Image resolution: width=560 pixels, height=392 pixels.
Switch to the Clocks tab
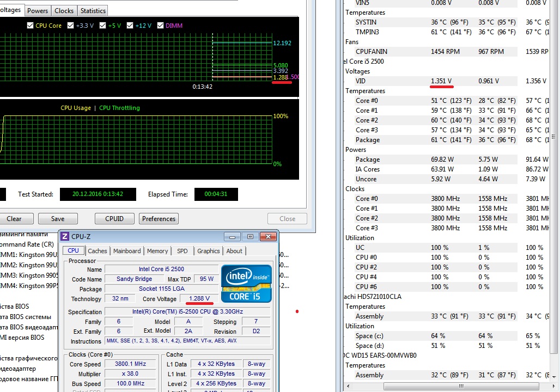click(x=64, y=11)
